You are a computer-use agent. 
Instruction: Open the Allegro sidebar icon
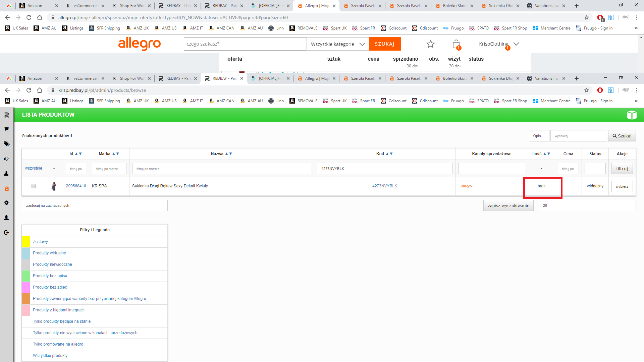(6, 189)
